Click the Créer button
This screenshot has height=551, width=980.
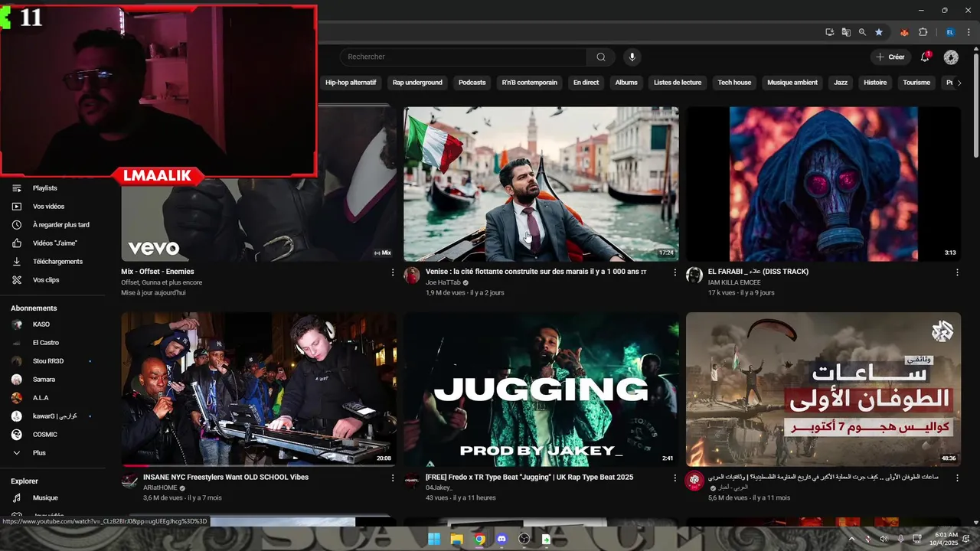(x=890, y=57)
